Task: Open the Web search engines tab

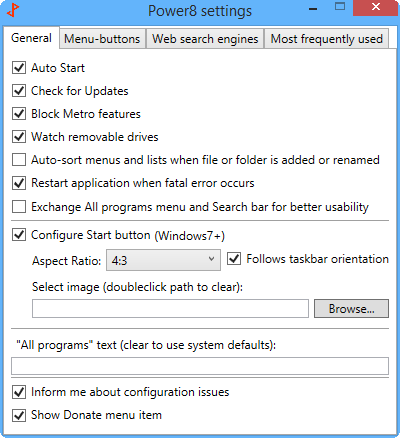Action: (205, 39)
